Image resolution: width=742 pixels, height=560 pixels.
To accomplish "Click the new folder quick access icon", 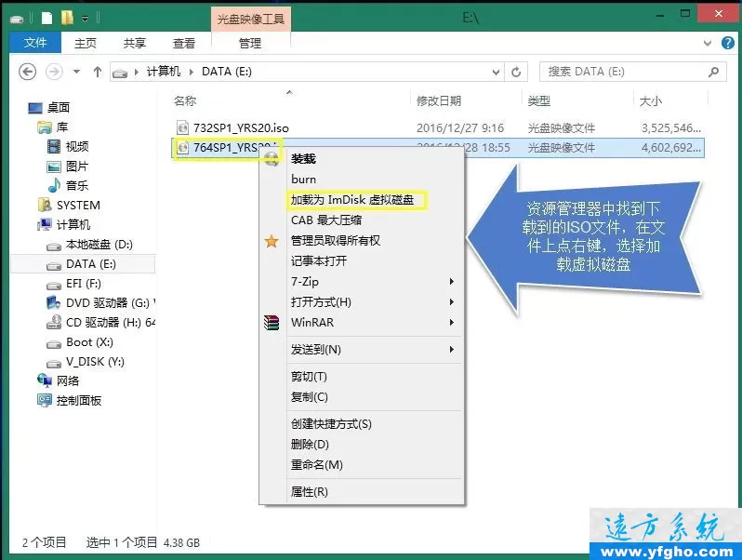I will [67, 18].
